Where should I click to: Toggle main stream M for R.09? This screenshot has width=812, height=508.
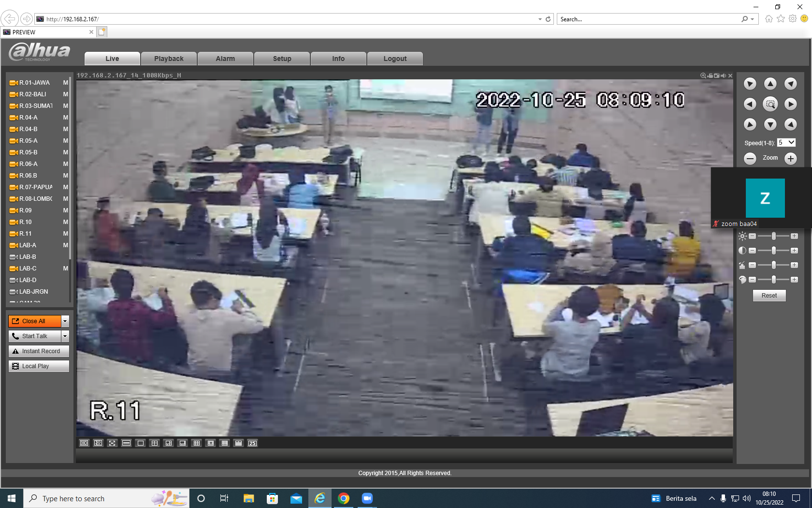coord(65,210)
